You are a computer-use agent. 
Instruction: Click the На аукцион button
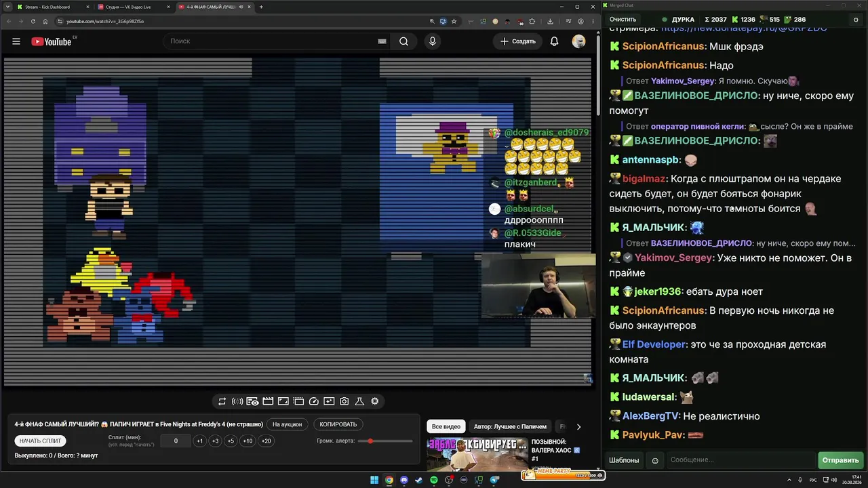[x=287, y=424]
